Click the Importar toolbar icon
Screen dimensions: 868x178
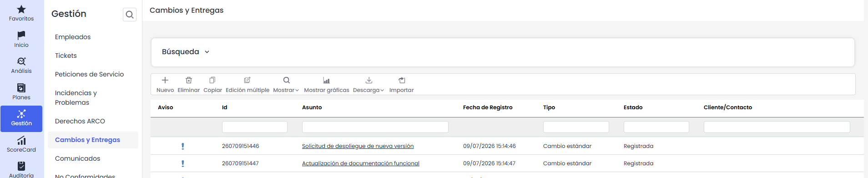click(x=402, y=80)
